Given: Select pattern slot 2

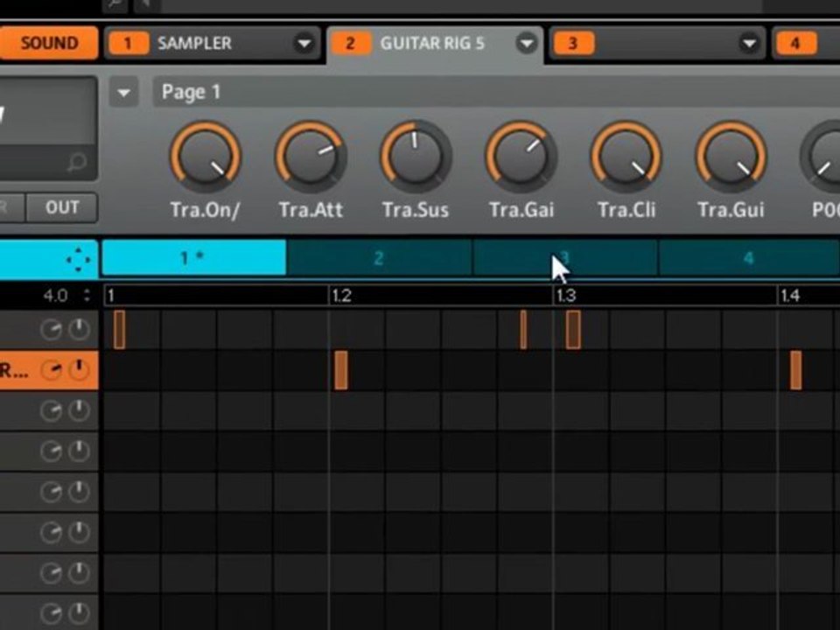Looking at the screenshot, I should (x=379, y=258).
